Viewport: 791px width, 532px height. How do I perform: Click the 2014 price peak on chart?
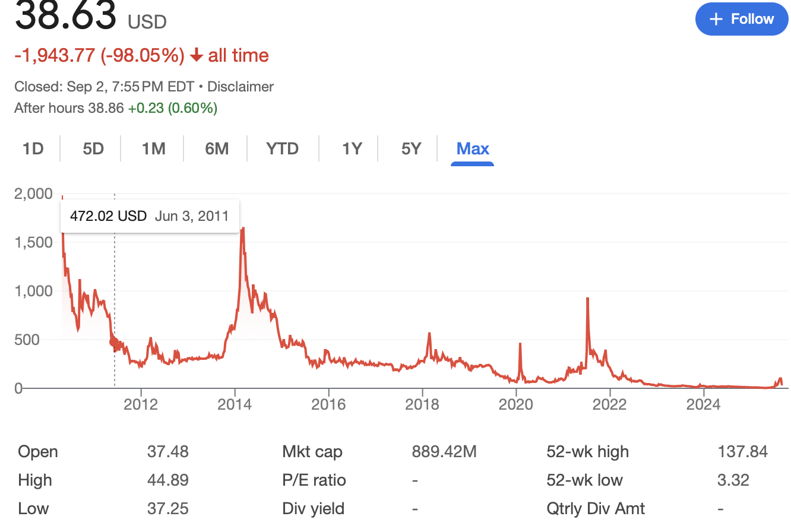coord(242,229)
